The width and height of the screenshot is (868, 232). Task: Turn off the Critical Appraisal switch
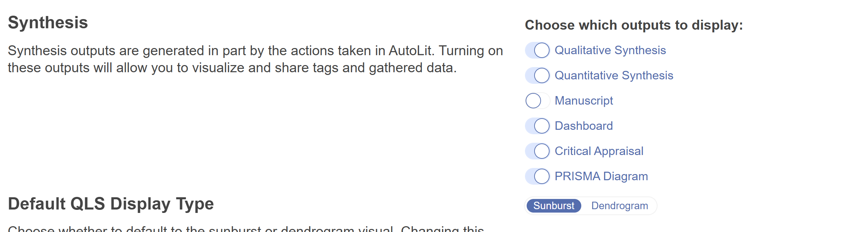click(x=537, y=151)
